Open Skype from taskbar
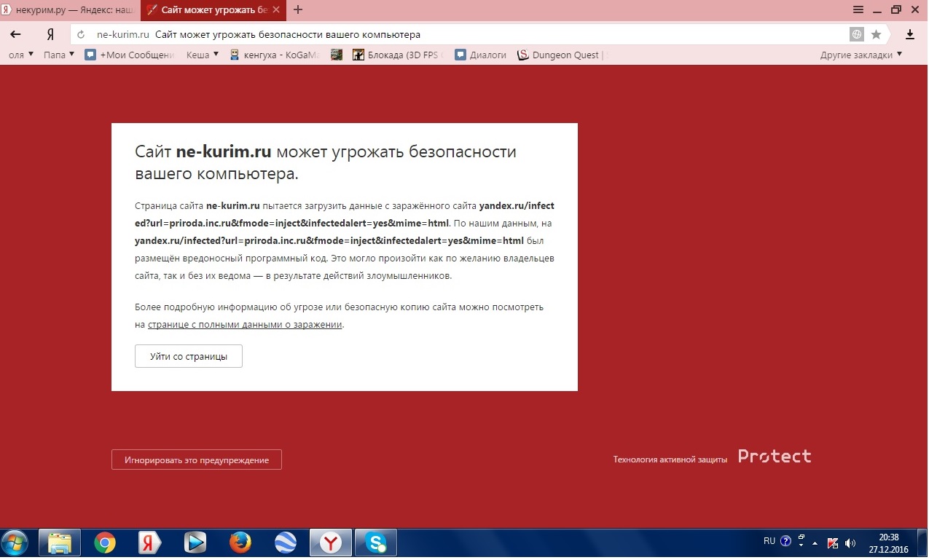Image resolution: width=929 pixels, height=560 pixels. 376,543
